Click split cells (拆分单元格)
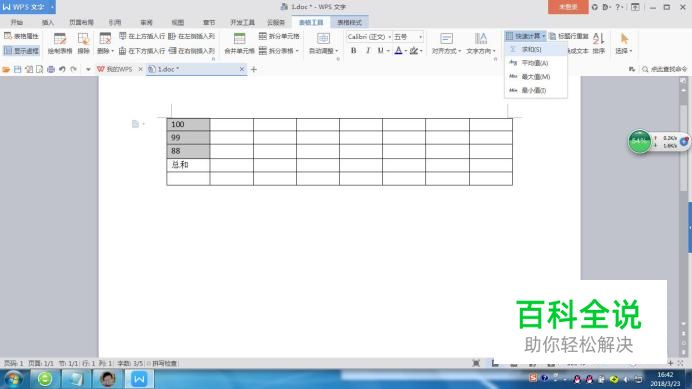 [x=279, y=36]
